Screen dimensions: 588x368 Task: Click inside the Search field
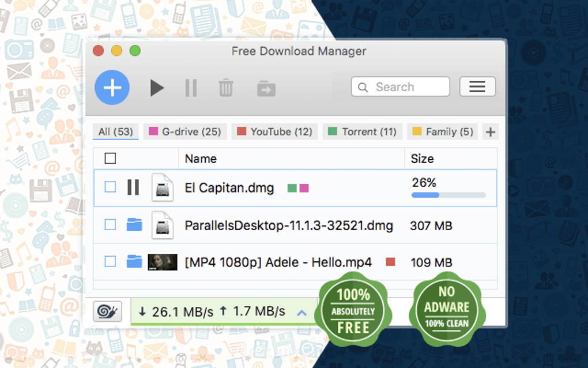pyautogui.click(x=400, y=87)
